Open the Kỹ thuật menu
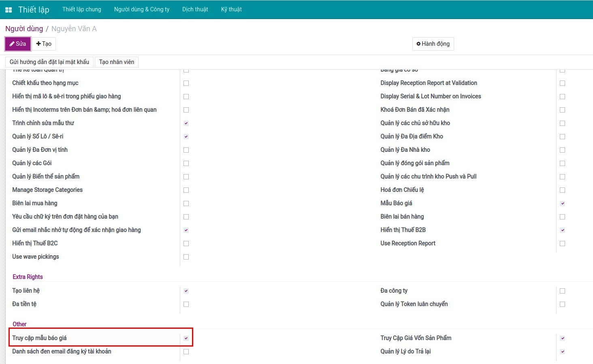The image size is (593, 364). pos(231,9)
